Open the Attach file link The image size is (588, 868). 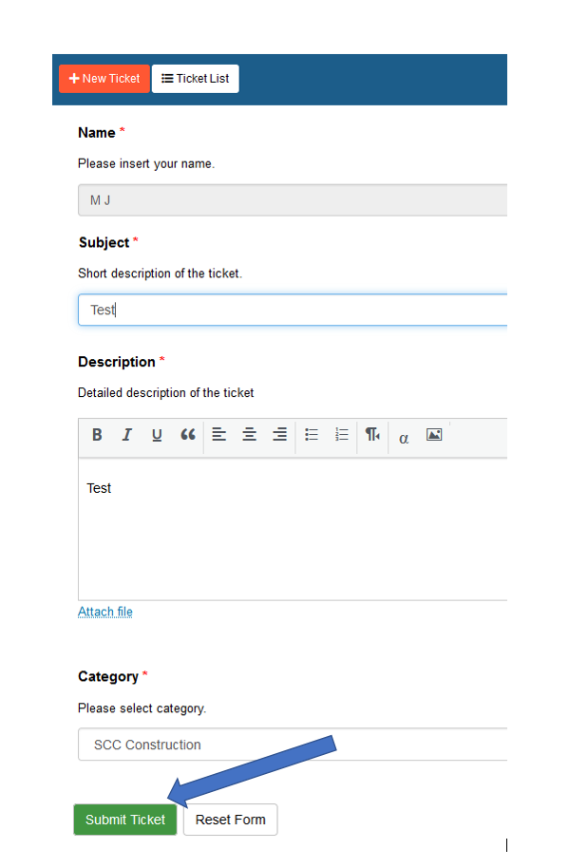tap(105, 612)
